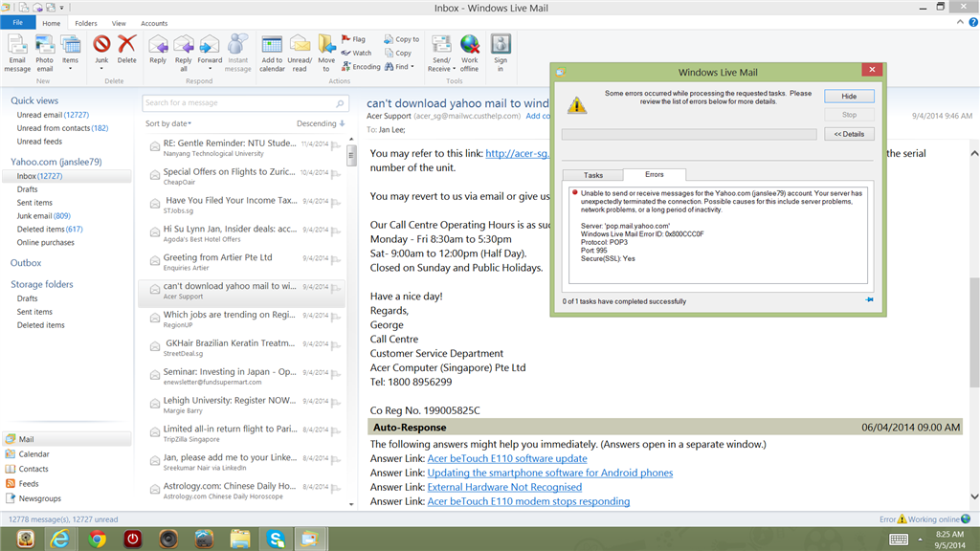Collapse details with << Details button
Image resolution: width=980 pixels, height=551 pixels.
click(849, 134)
